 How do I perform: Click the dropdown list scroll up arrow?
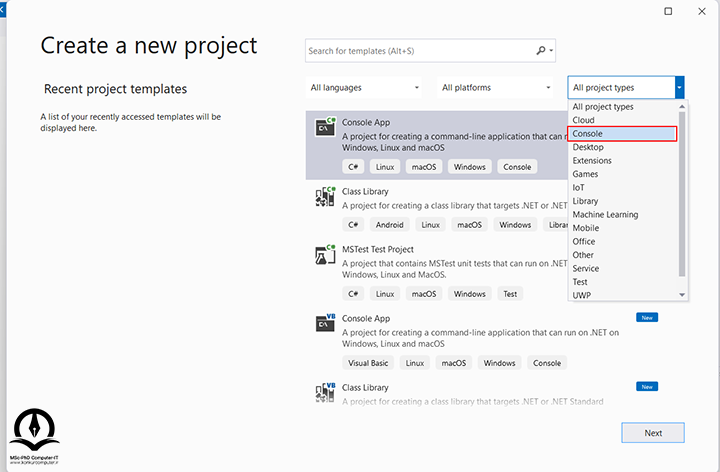click(x=682, y=107)
